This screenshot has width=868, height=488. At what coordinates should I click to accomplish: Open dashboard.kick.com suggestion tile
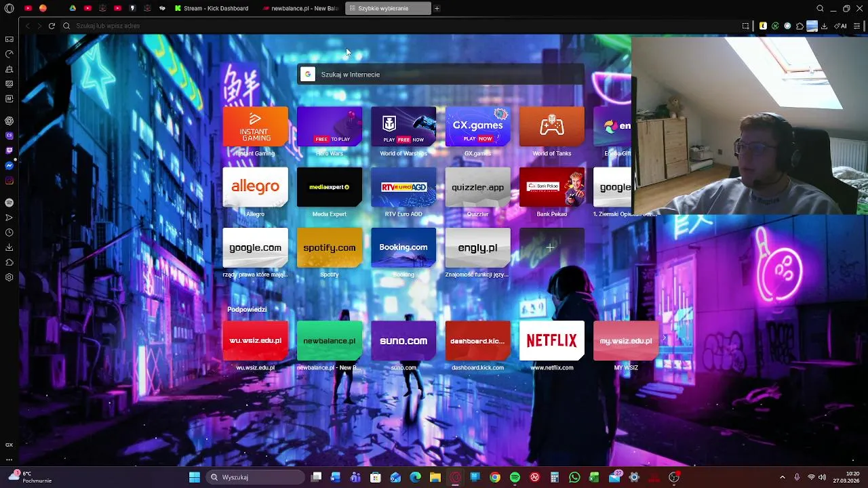[x=477, y=341]
